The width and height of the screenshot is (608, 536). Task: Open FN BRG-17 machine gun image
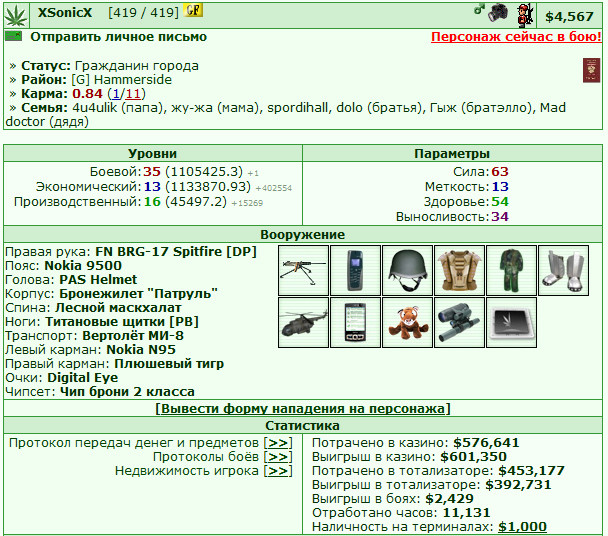pyautogui.click(x=303, y=270)
